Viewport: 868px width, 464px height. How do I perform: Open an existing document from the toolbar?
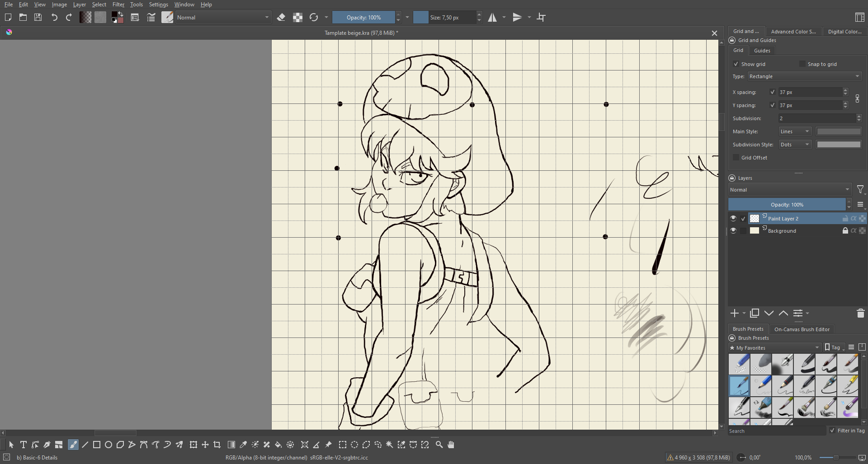(23, 17)
